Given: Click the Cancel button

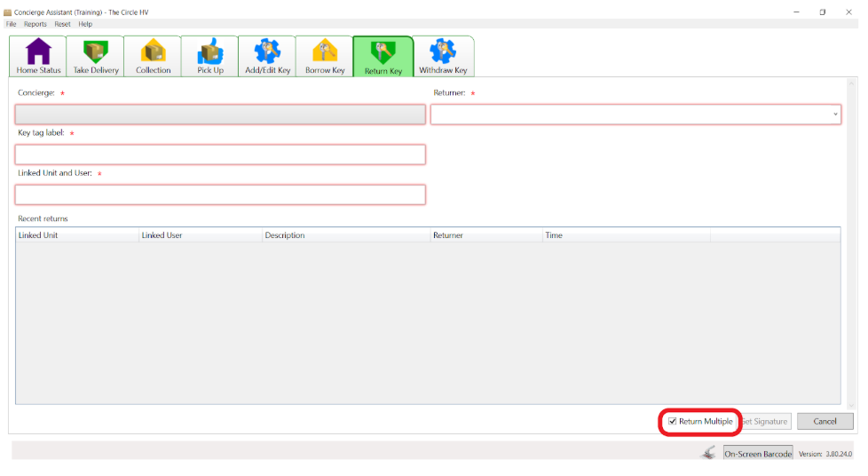Looking at the screenshot, I should tap(825, 421).
